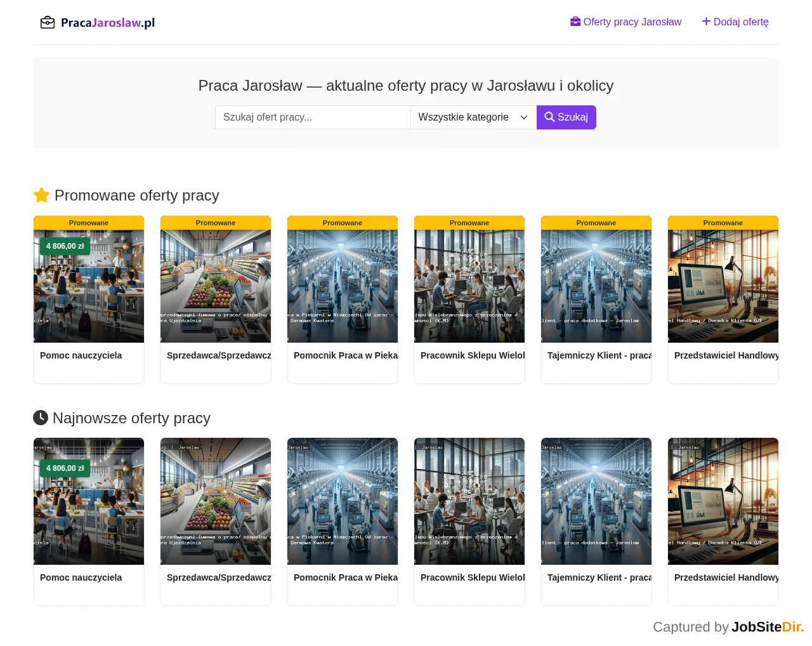Image resolution: width=812 pixels, height=646 pixels.
Task: Click the Promowane oferty pracy heading
Action: (x=126, y=195)
